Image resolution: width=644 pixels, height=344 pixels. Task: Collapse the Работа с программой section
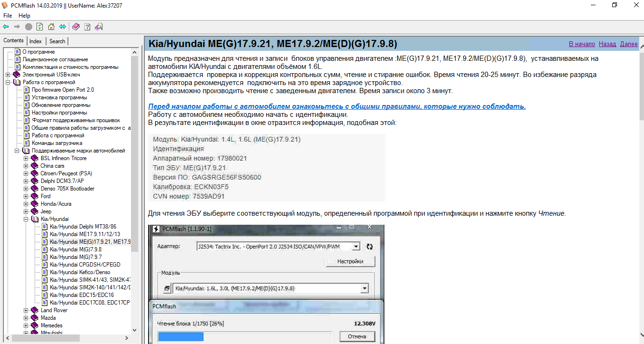8,82
